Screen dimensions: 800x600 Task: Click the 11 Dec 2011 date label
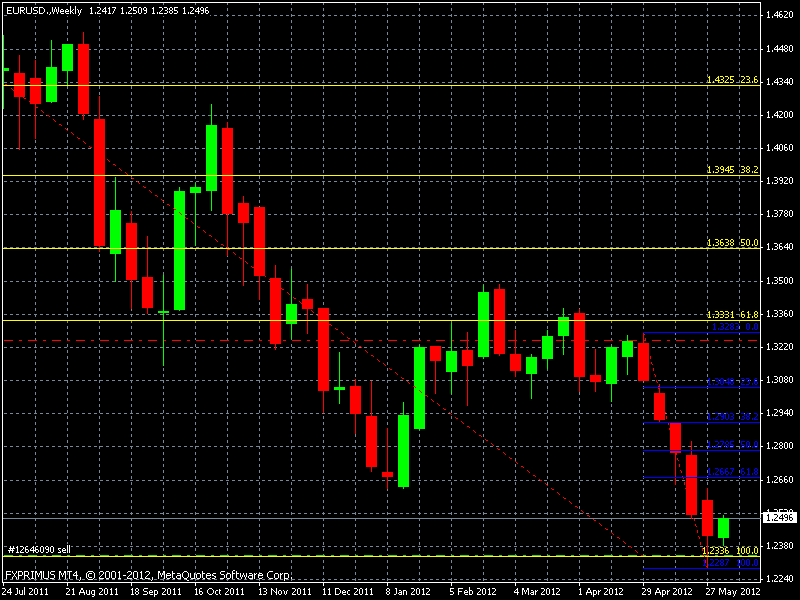click(x=348, y=591)
